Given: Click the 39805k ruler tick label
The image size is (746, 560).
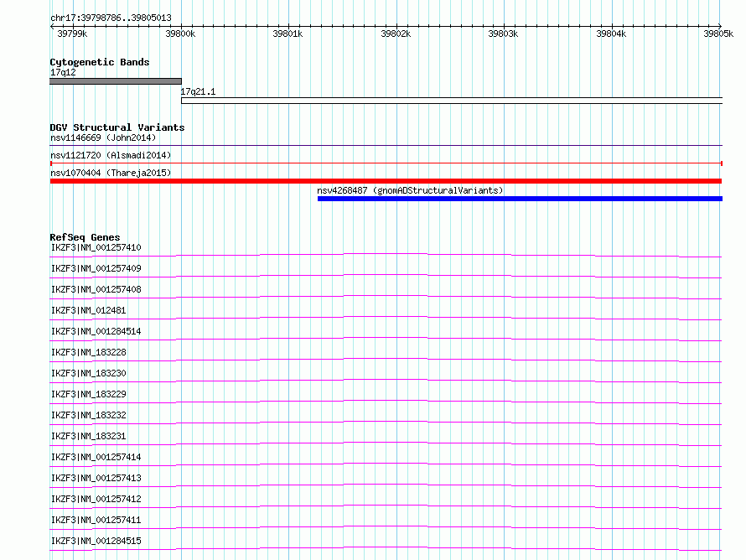Looking at the screenshot, I should pyautogui.click(x=718, y=34).
